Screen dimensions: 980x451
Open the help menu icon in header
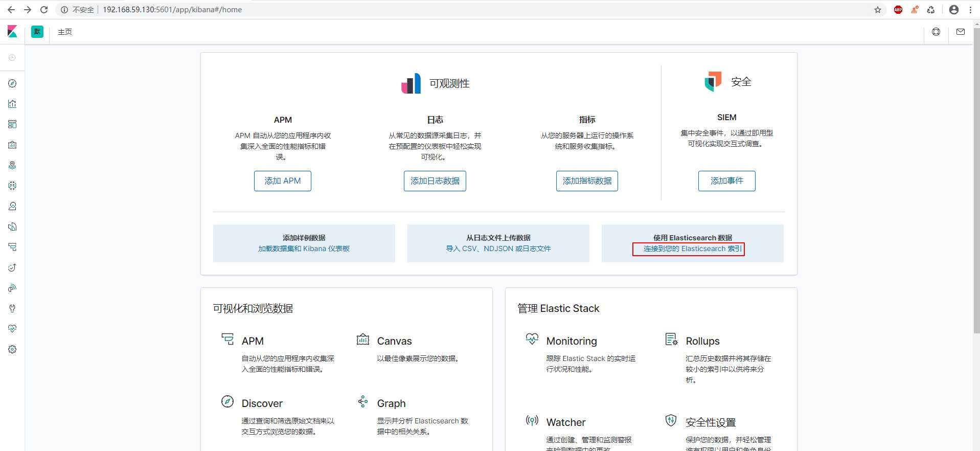[x=936, y=32]
